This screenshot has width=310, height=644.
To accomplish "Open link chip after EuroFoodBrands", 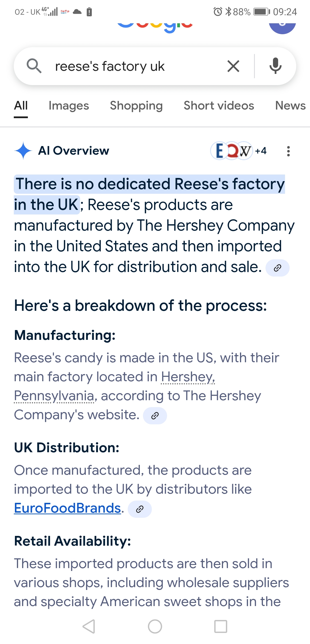I will click(140, 509).
